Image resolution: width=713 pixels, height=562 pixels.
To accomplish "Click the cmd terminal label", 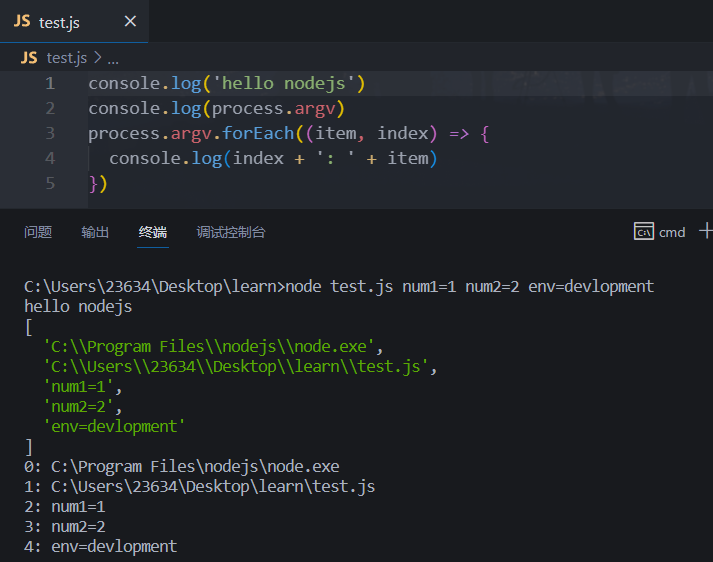I will point(672,232).
